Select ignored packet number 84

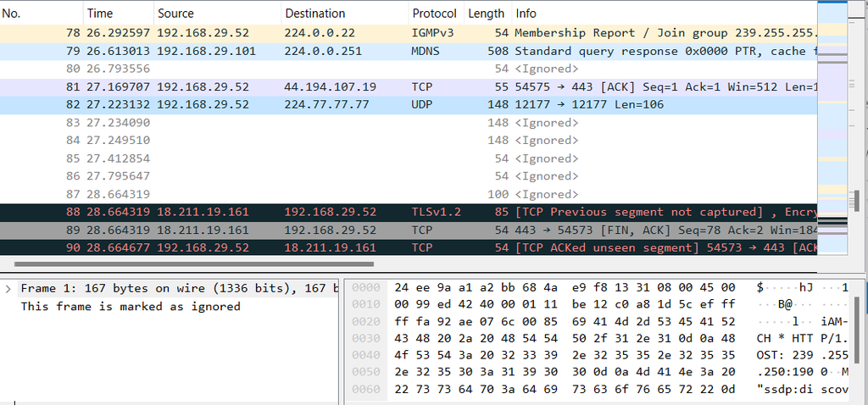409,140
